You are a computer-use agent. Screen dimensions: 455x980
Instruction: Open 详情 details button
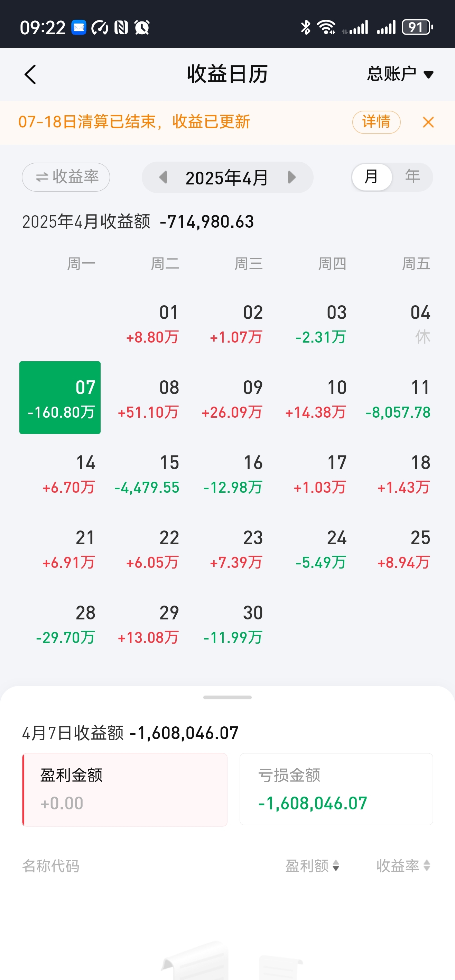[x=376, y=122]
